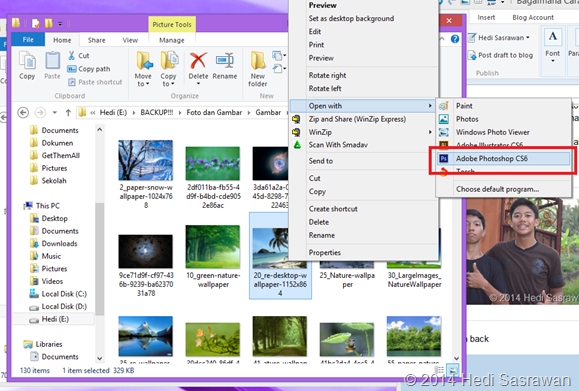Click Copy path in the Clipboard group
579x391 pixels.
pos(89,69)
